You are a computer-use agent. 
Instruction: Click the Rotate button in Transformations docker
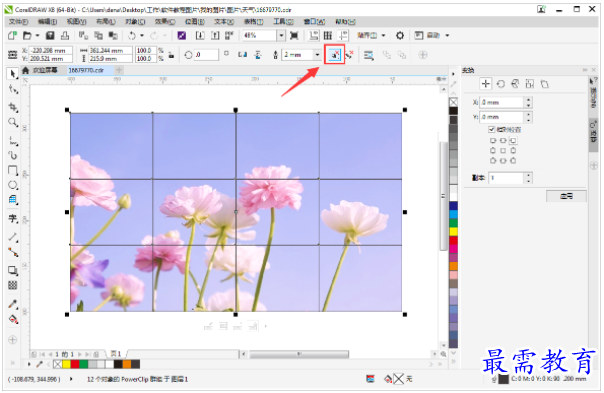click(500, 84)
